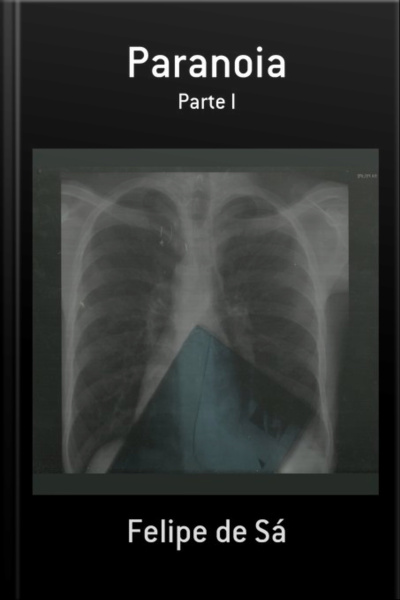Click the "Paranoia" book title
This screenshot has width=400, height=600.
pos(207,64)
